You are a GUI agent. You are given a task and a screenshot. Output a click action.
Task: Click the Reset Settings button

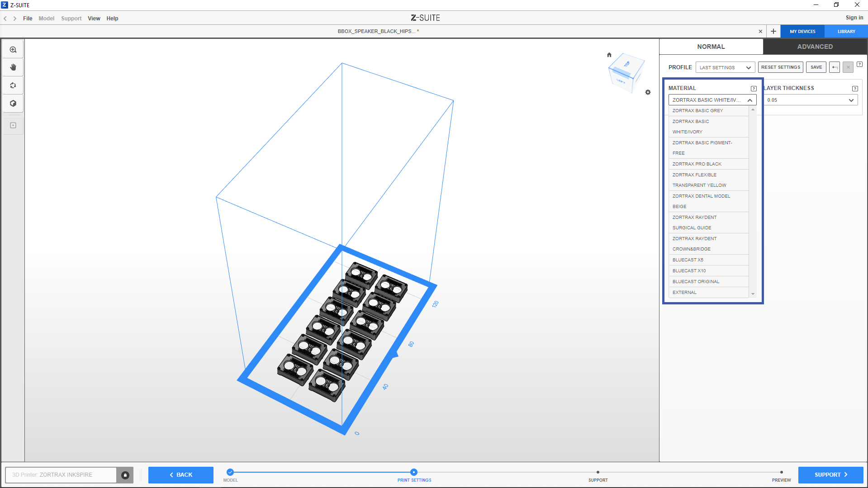(x=780, y=67)
